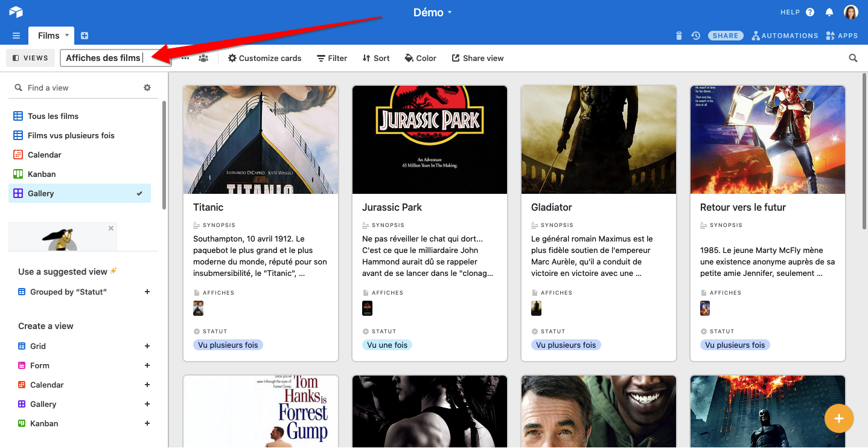Click the SHARE button
868x448 pixels.
click(x=726, y=36)
